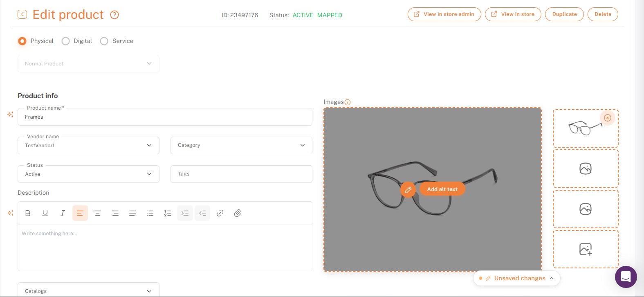Apply Underline formatting in description toolbar

tap(45, 213)
